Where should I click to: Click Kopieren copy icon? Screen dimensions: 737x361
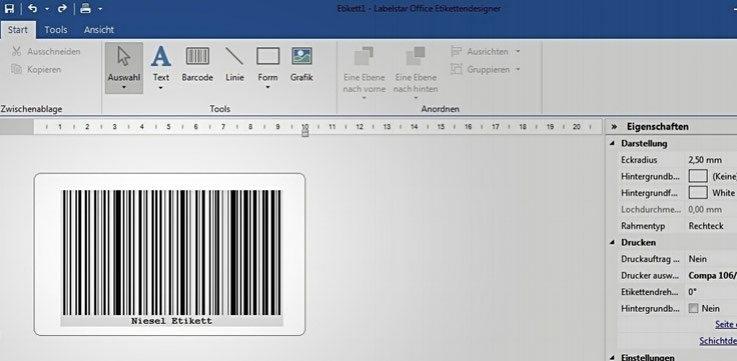click(16, 70)
